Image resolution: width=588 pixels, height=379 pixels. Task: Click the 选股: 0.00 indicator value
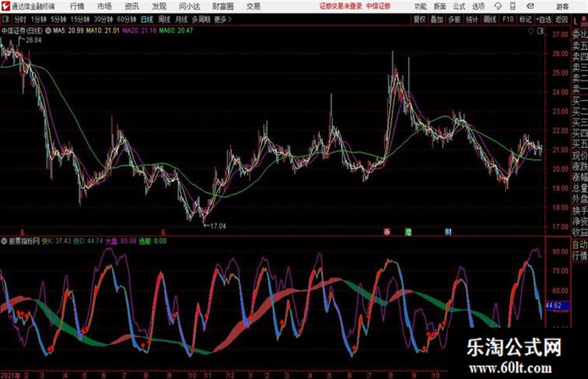click(152, 241)
